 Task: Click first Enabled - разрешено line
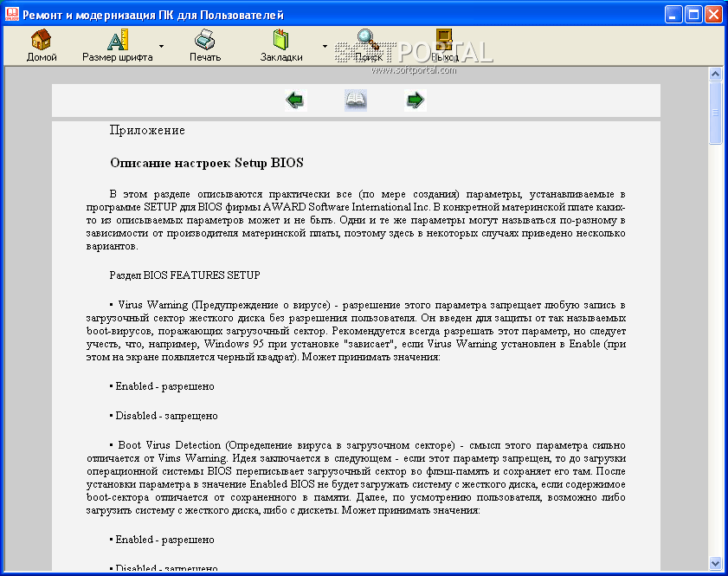point(162,386)
